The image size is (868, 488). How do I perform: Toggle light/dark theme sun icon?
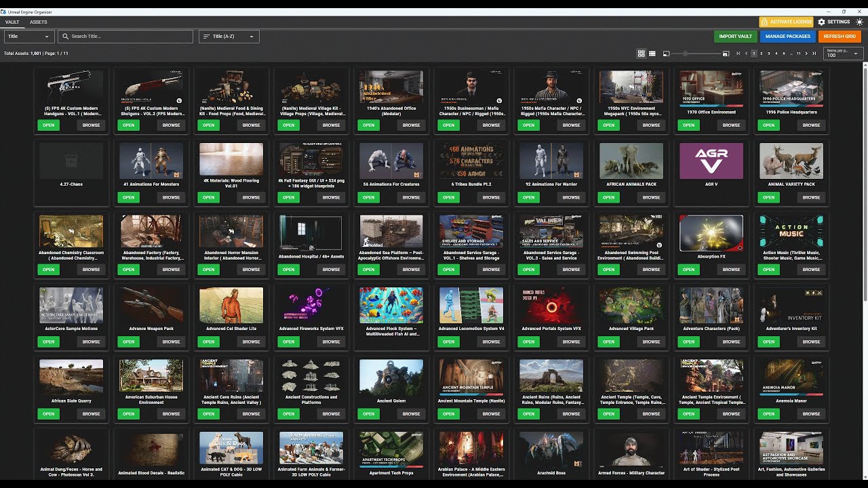click(859, 22)
